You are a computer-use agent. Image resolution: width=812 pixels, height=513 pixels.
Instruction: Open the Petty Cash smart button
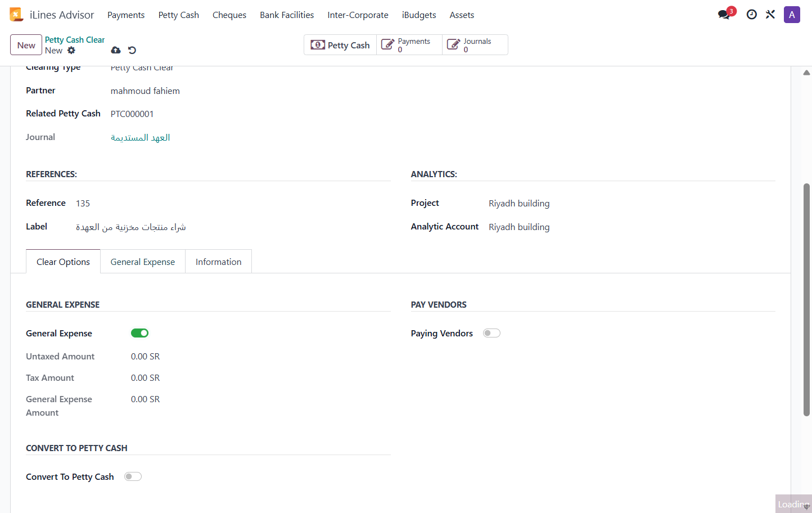(x=340, y=45)
